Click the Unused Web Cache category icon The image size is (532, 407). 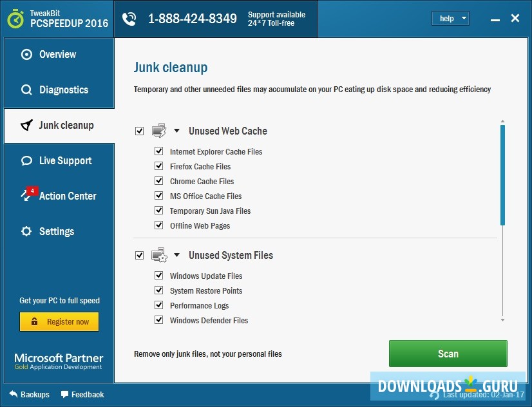point(159,131)
